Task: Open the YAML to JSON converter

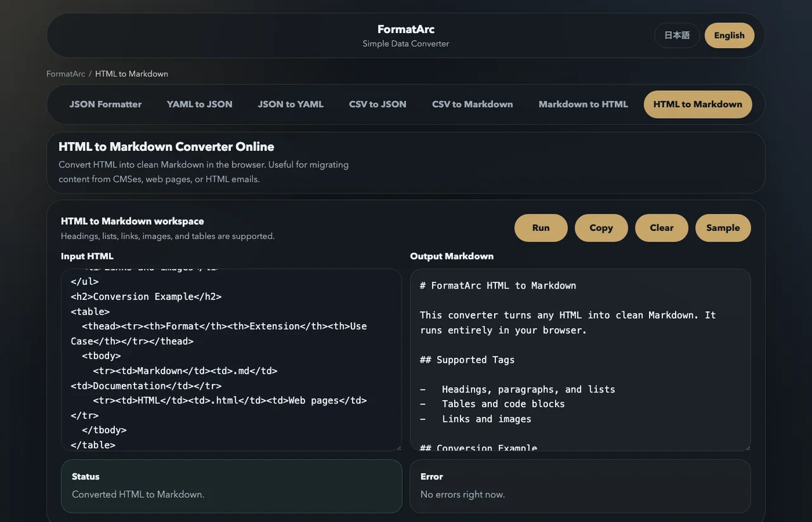Action: pos(199,104)
